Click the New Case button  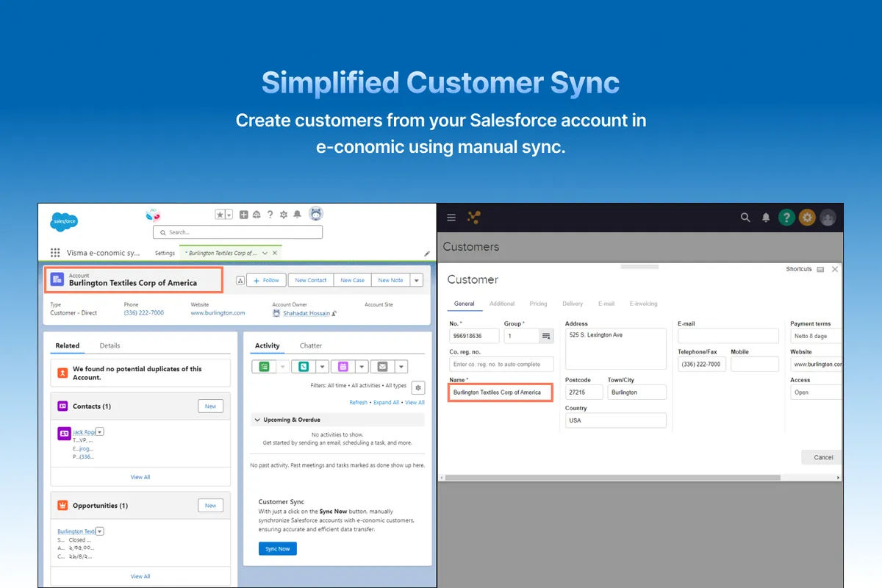coord(353,280)
